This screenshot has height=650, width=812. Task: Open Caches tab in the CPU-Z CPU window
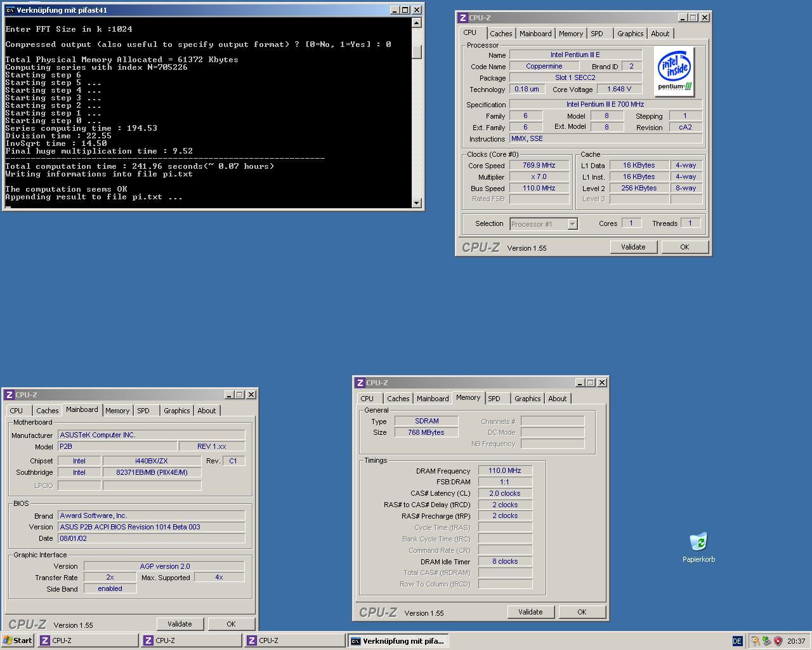pos(501,34)
